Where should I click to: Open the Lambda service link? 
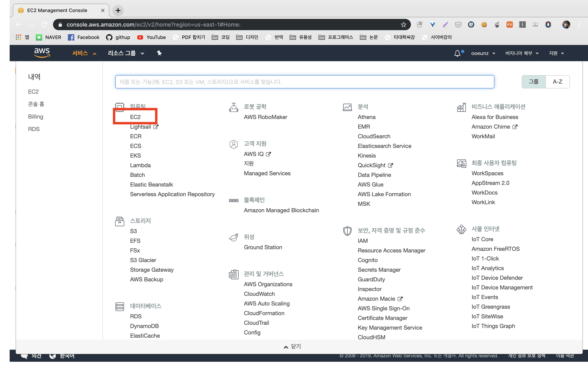[140, 165]
